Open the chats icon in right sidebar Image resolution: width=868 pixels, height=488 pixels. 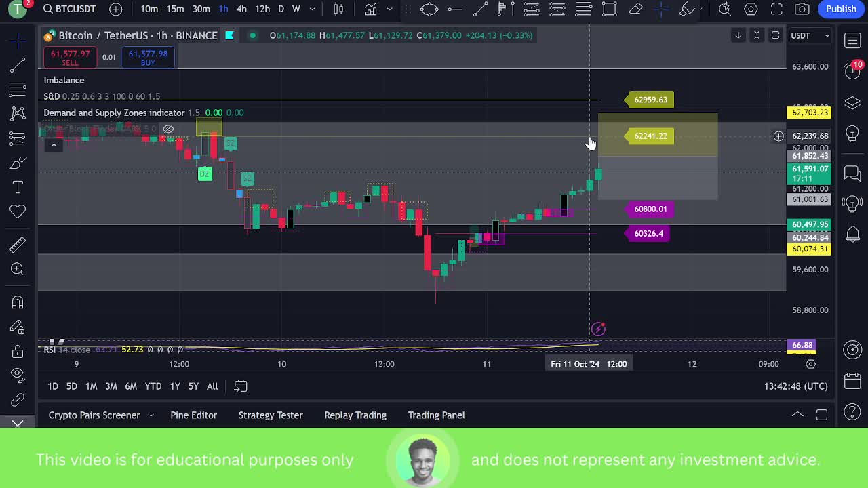tap(853, 174)
